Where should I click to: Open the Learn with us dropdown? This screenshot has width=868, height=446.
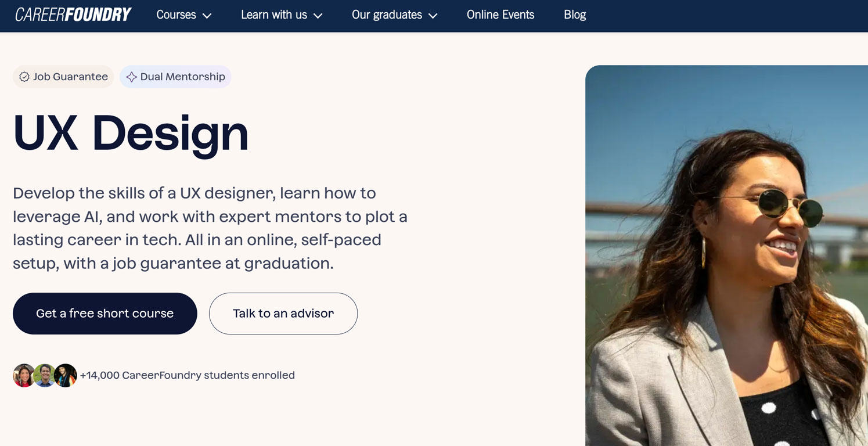pyautogui.click(x=281, y=15)
